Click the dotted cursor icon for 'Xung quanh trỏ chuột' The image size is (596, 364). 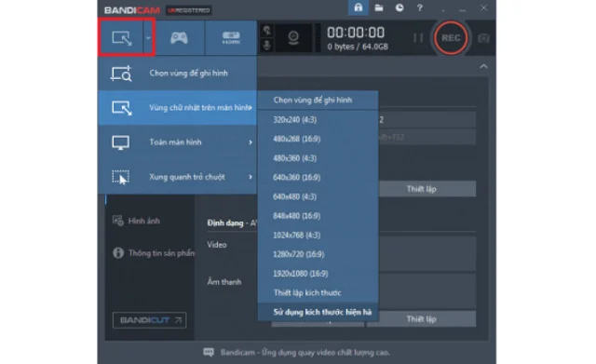[x=120, y=177]
